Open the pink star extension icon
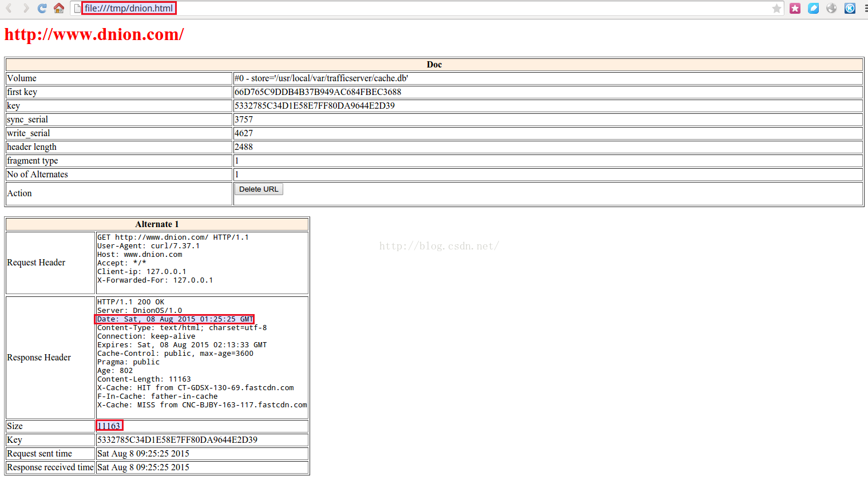The height and width of the screenshot is (480, 868). point(795,8)
